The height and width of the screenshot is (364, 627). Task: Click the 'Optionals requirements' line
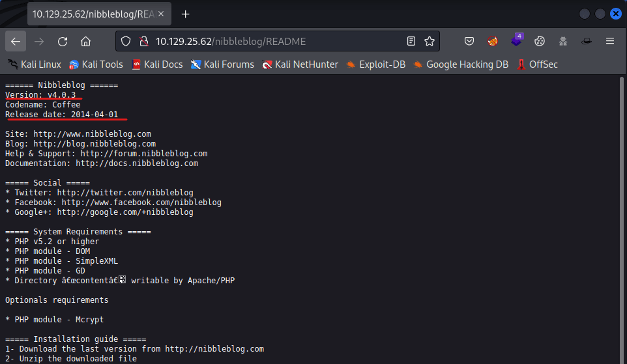point(57,300)
